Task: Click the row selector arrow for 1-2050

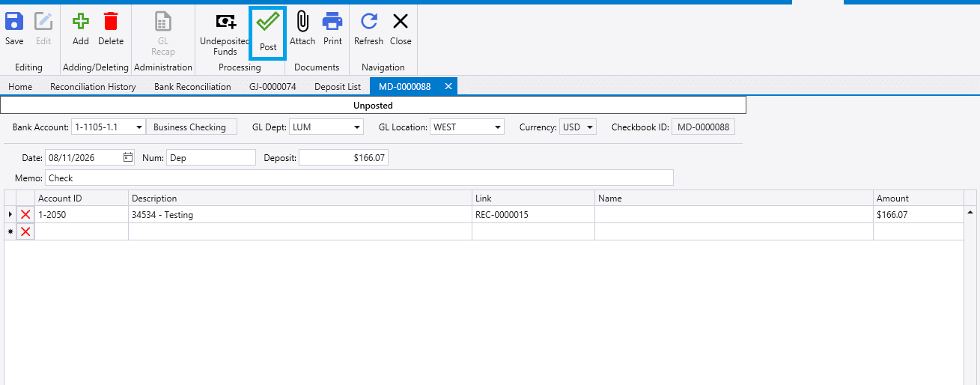Action: pos(10,215)
